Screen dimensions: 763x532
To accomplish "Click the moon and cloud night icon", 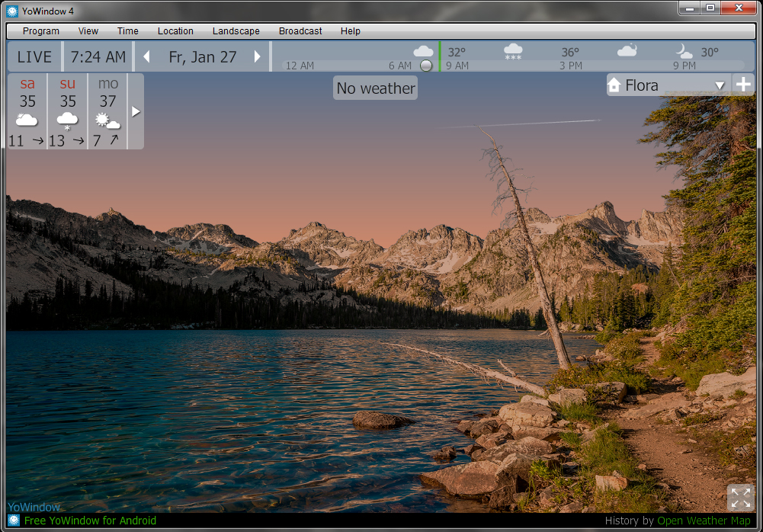I will coord(684,51).
